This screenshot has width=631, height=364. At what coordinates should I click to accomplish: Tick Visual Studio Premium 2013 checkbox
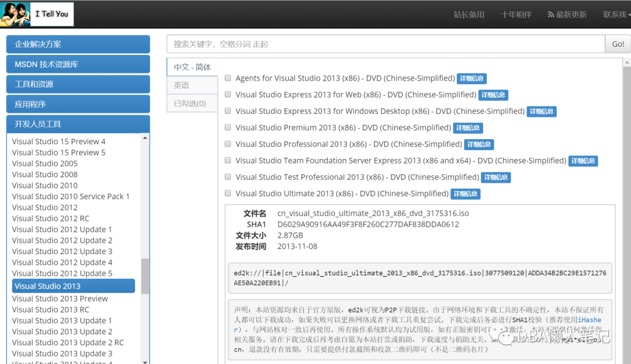(x=228, y=127)
